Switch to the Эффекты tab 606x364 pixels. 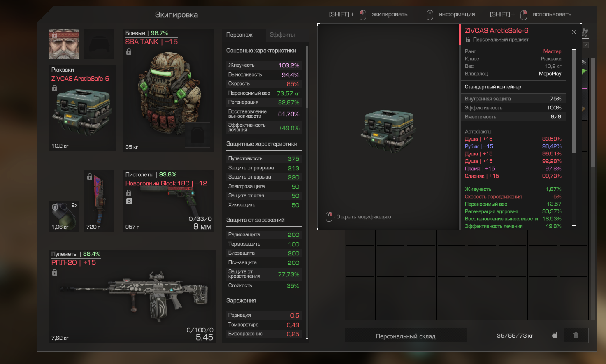point(282,35)
